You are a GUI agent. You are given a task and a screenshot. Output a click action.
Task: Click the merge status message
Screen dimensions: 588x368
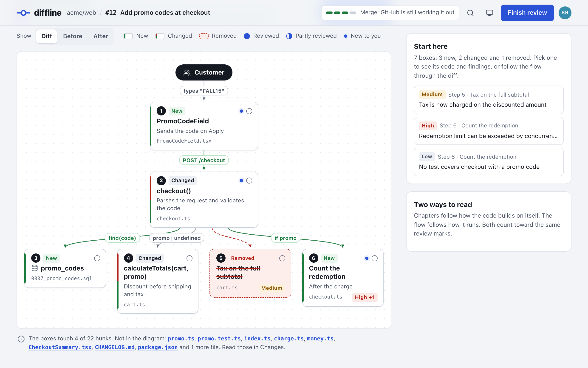(407, 13)
